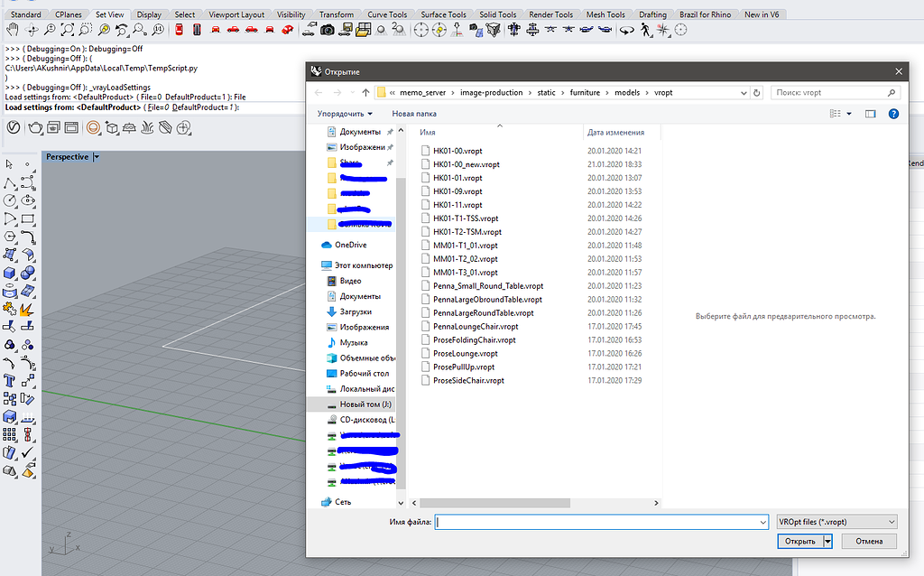924x576 pixels.
Task: Select the Box solid tool
Action: click(10, 273)
